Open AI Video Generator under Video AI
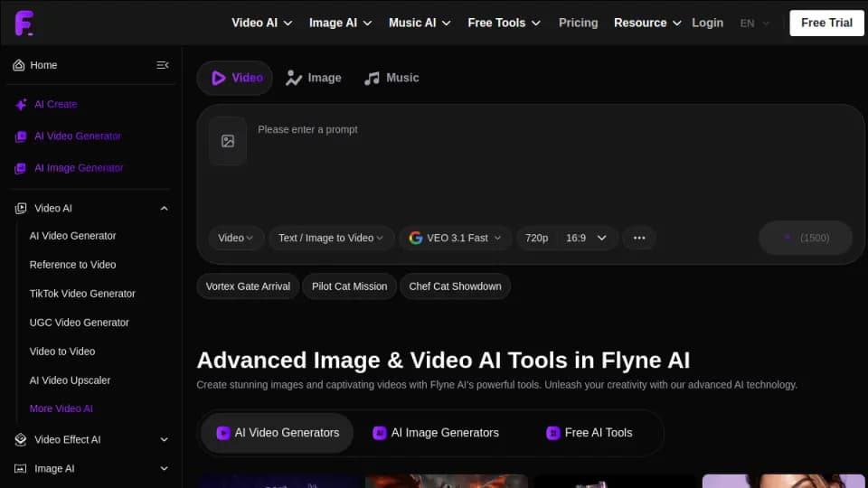Screen dimensions: 868x488 click(x=72, y=236)
